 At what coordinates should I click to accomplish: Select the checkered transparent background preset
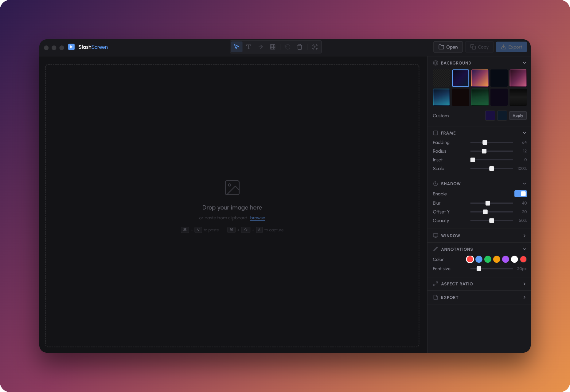click(441, 78)
